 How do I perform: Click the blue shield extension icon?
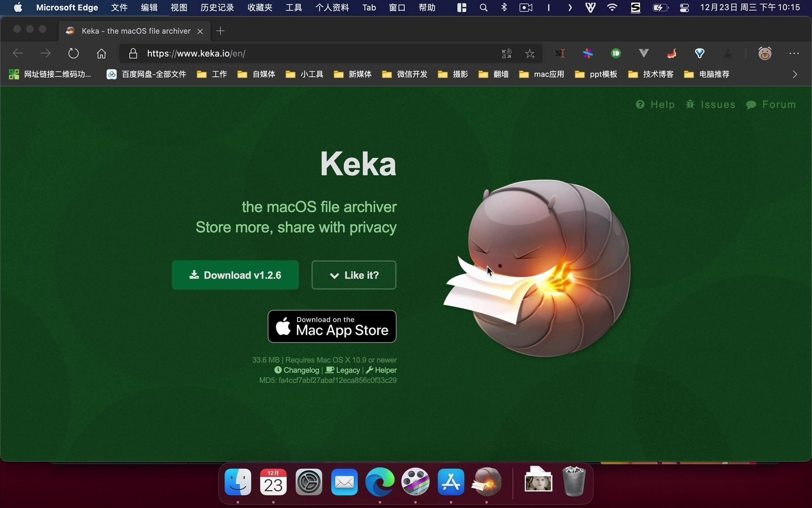tap(700, 54)
